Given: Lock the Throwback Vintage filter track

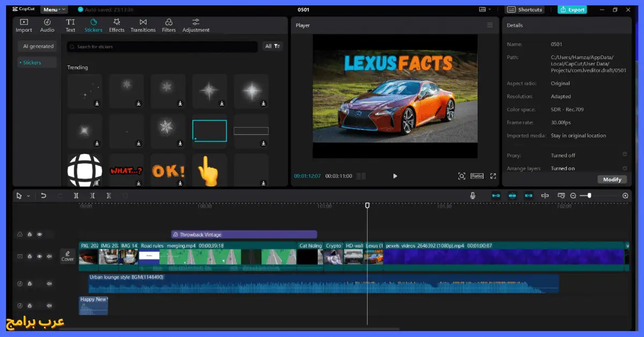Looking at the screenshot, I should [30, 235].
